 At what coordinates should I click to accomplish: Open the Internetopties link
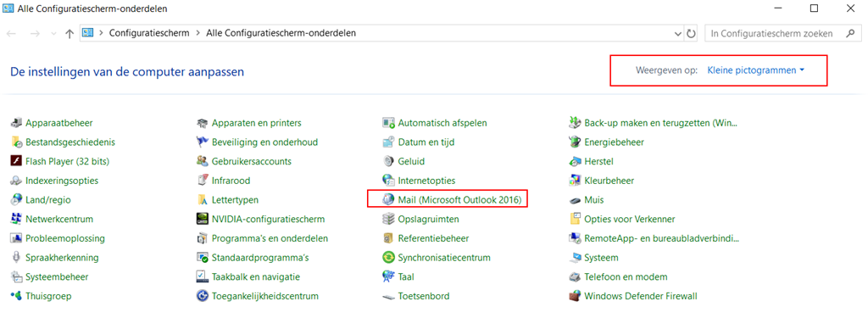[x=426, y=181]
